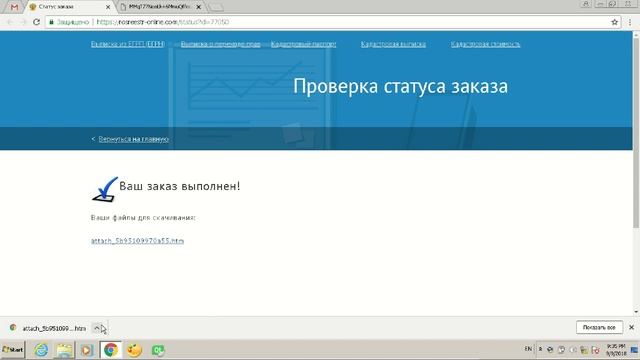640x360 pixels.
Task: Expand download item options chevron
Action: click(x=97, y=328)
